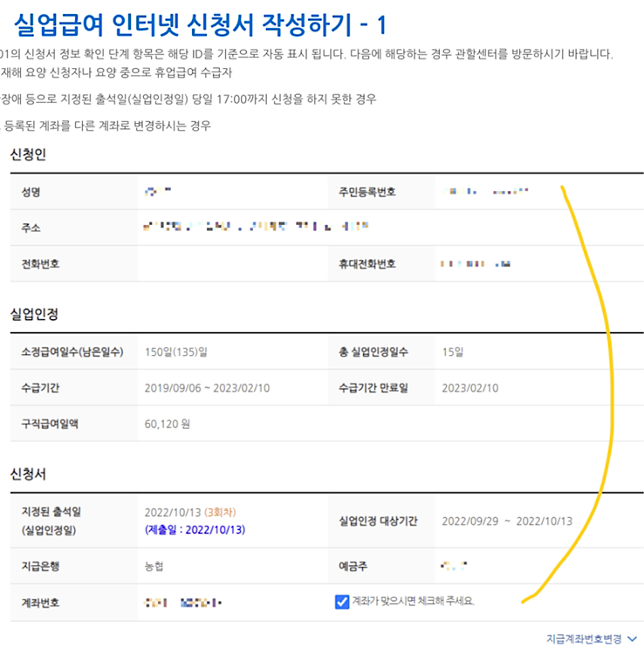Click the 수급기간 label
644x654 pixels.
point(40,388)
